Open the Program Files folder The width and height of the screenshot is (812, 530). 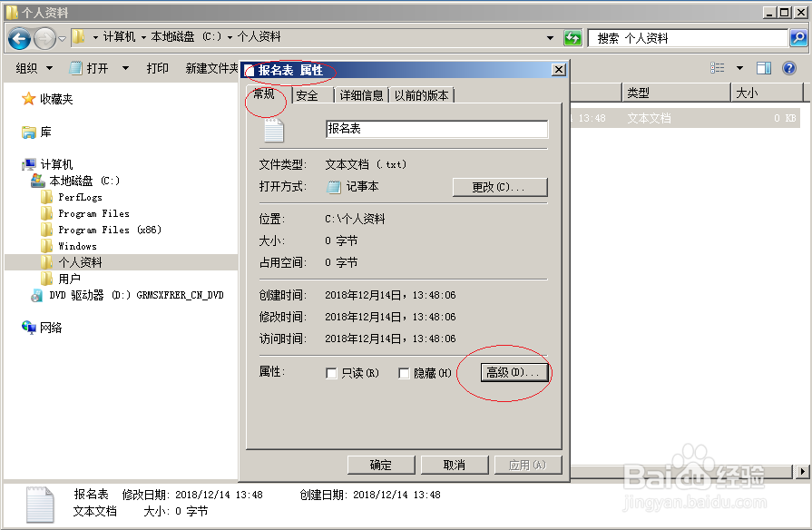coord(93,213)
